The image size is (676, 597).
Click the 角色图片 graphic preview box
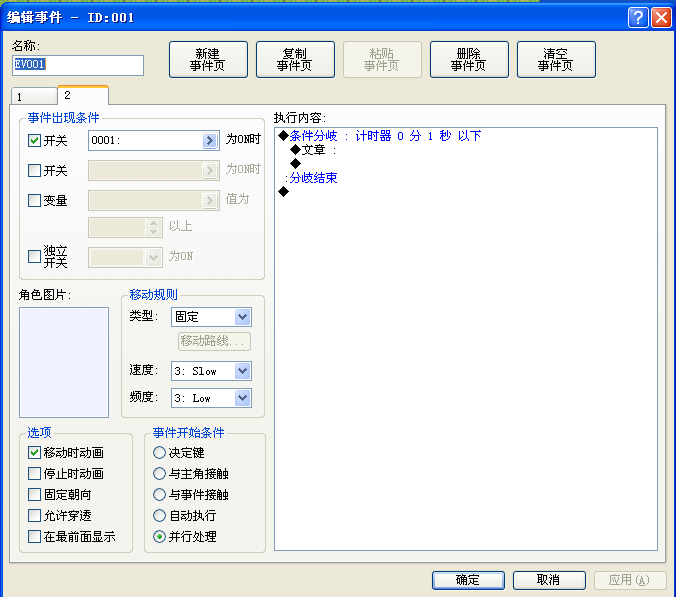pyautogui.click(x=64, y=363)
